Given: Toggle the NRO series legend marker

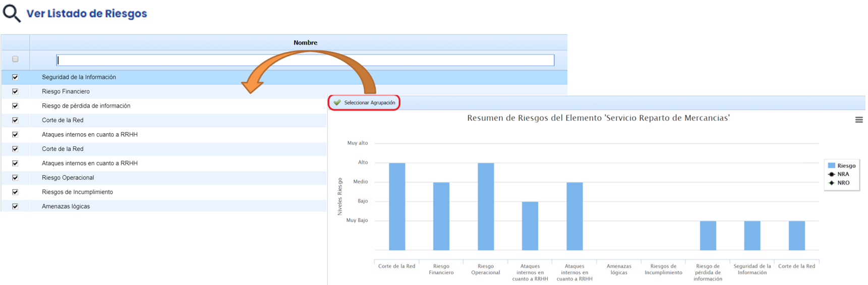Looking at the screenshot, I should tap(832, 183).
